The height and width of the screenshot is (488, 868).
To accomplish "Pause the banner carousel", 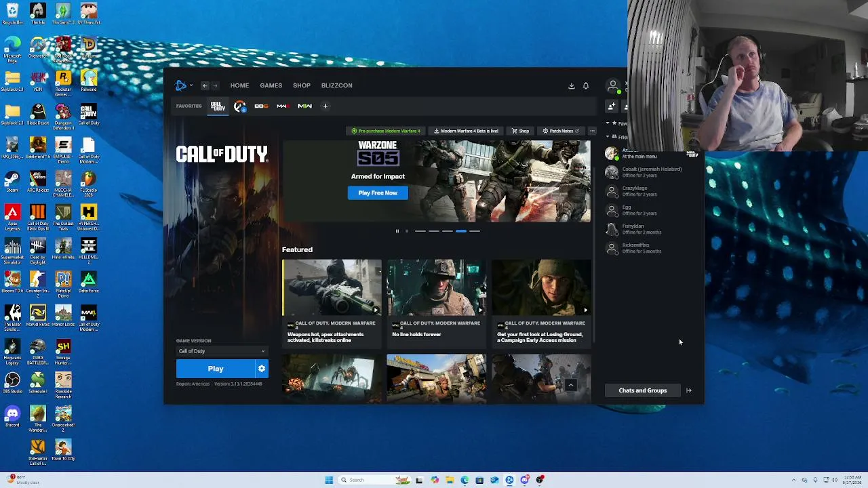I will click(397, 231).
